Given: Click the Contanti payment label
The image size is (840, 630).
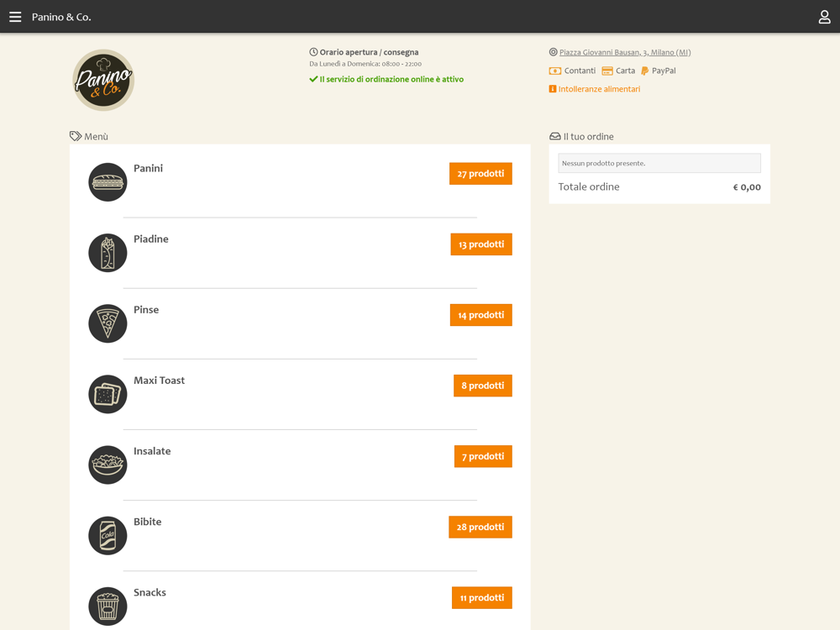Looking at the screenshot, I should click(580, 71).
